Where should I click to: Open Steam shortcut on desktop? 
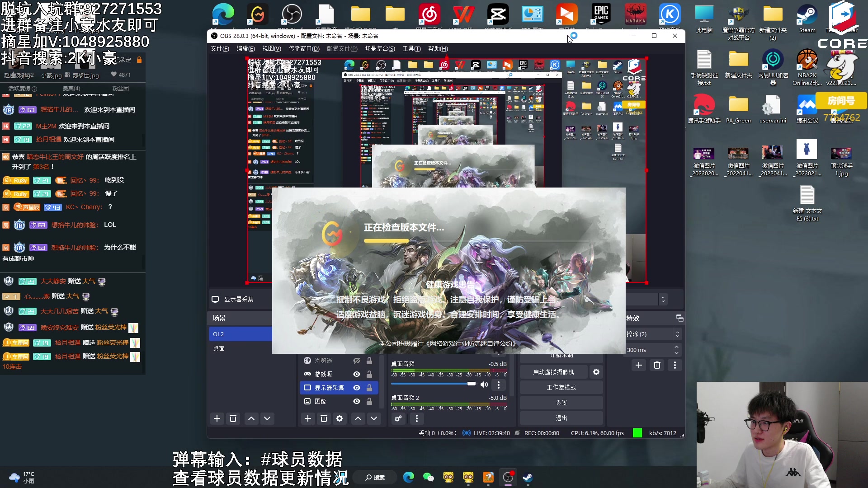[x=807, y=19]
